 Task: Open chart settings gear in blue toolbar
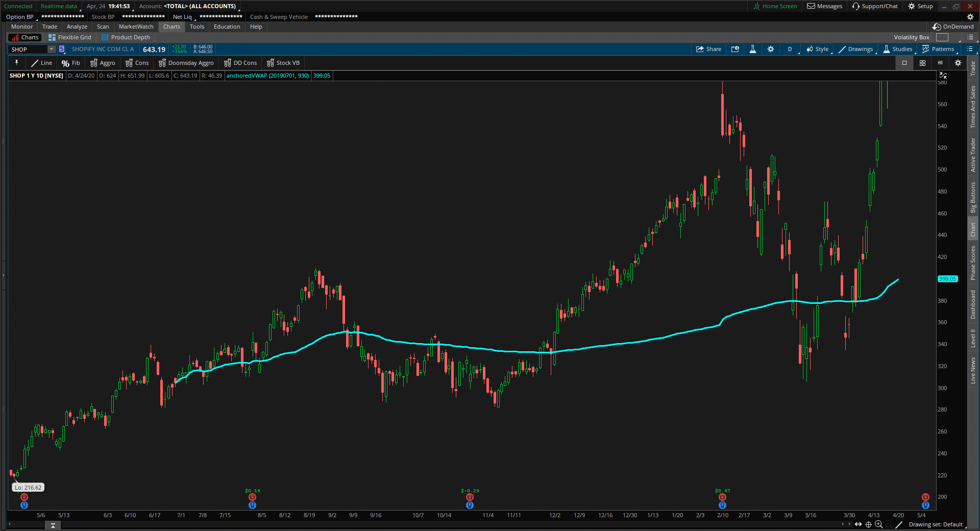pos(771,49)
